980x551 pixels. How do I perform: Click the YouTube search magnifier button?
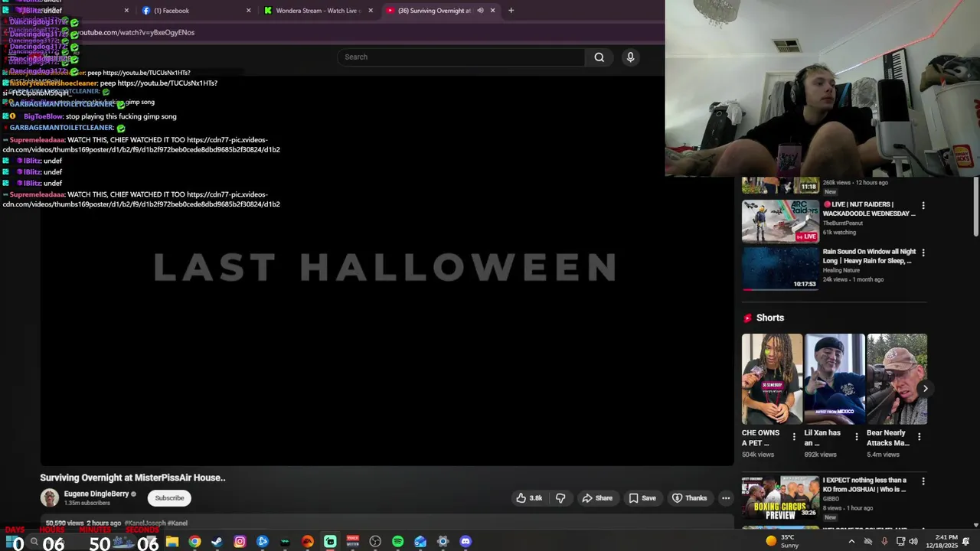(599, 57)
